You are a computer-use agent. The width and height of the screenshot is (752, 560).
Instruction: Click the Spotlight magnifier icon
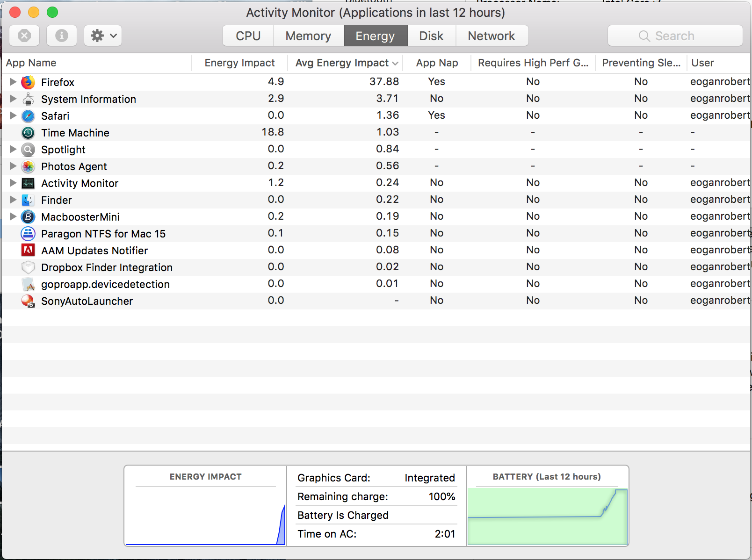[x=28, y=150]
